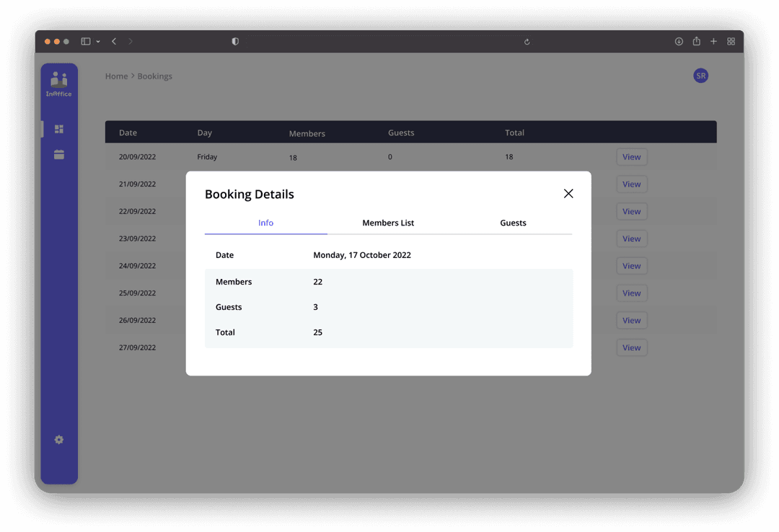
Task: Reload the page in browser
Action: click(527, 42)
